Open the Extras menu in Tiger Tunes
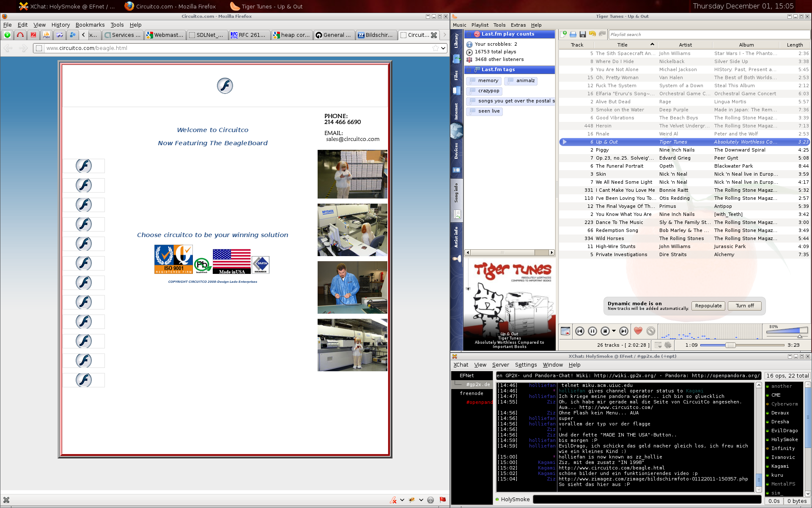 [518, 25]
